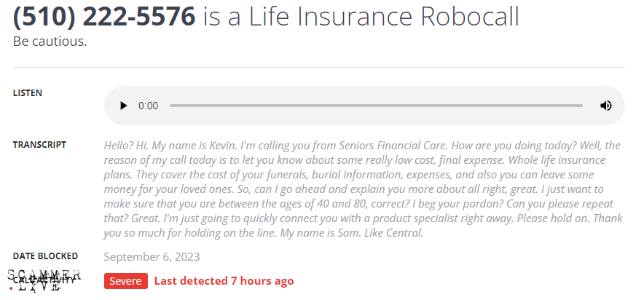Click the DATE BLOCKED label

(x=45, y=256)
